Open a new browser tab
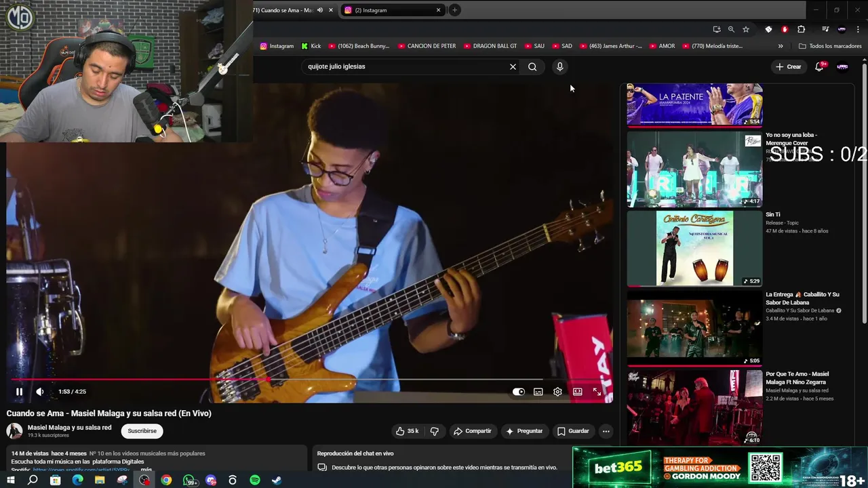This screenshot has height=488, width=868. coord(454,10)
